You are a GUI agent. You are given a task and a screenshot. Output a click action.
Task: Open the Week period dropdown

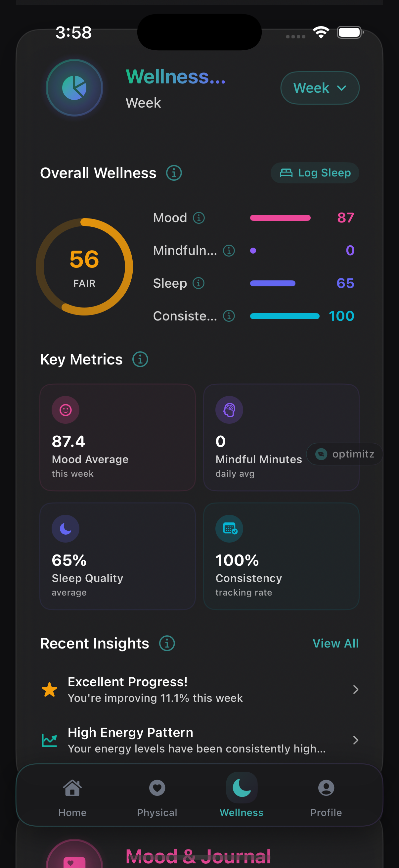click(x=319, y=88)
